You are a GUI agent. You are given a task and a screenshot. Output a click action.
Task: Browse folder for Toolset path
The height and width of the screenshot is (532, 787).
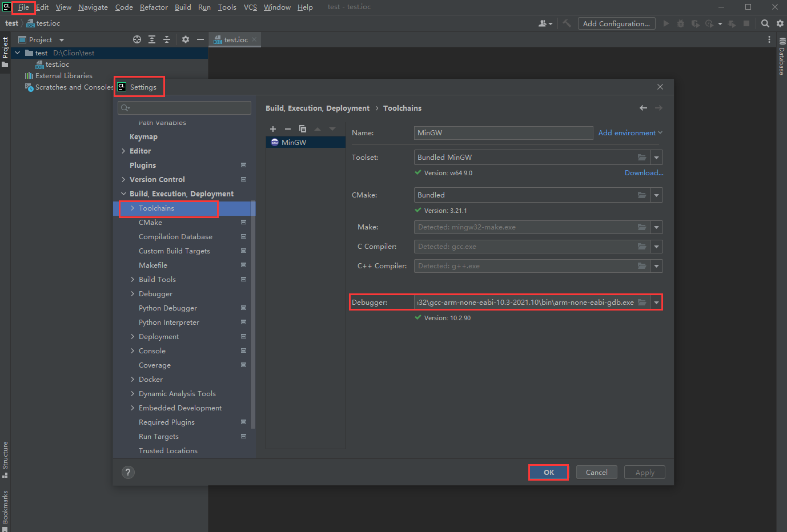pos(642,158)
